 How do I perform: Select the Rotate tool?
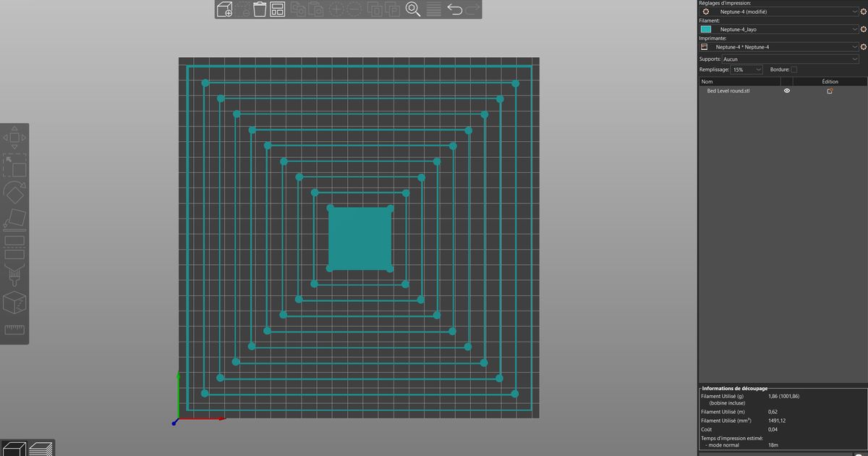pos(14,193)
